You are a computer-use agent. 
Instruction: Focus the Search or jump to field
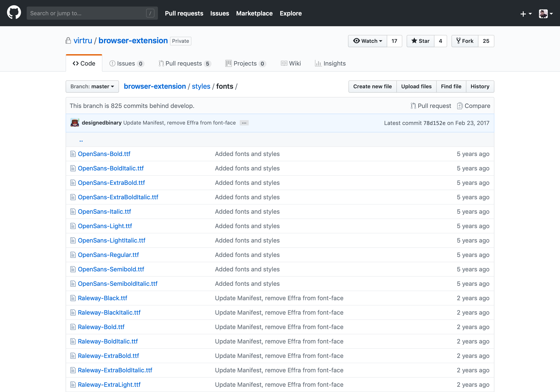(x=92, y=13)
